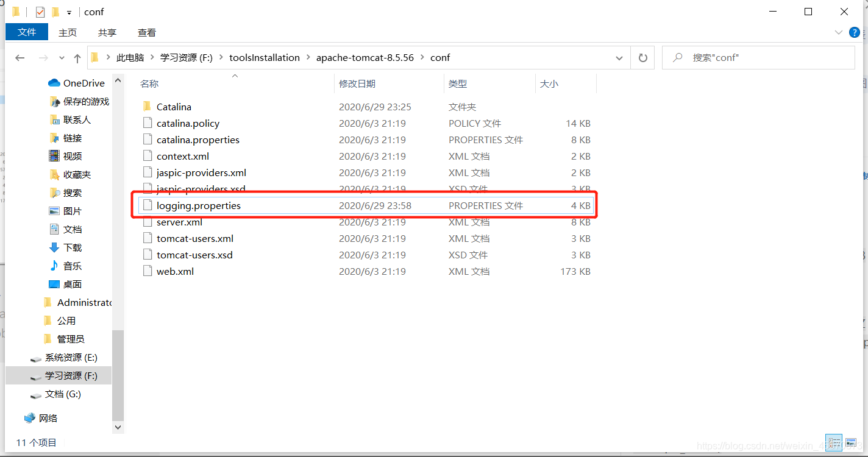Select the tomcat-users.xml file icon
Viewport: 868px width, 457px height.
tap(147, 238)
